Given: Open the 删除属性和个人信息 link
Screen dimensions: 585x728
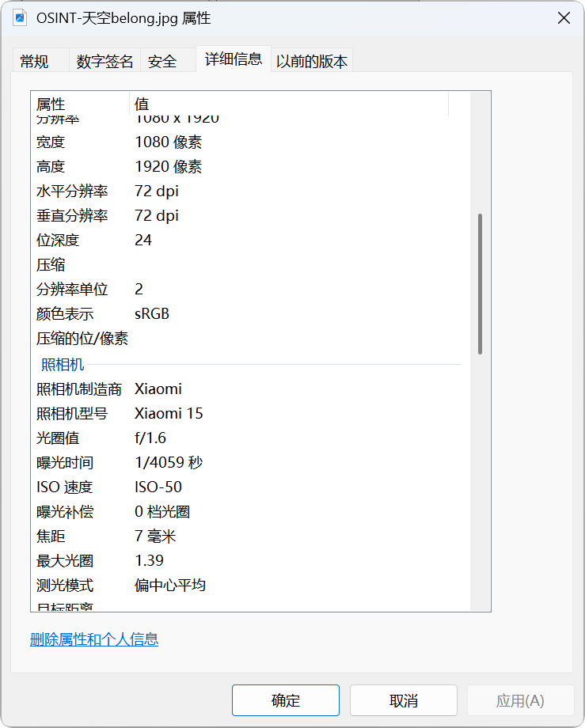Looking at the screenshot, I should (94, 639).
